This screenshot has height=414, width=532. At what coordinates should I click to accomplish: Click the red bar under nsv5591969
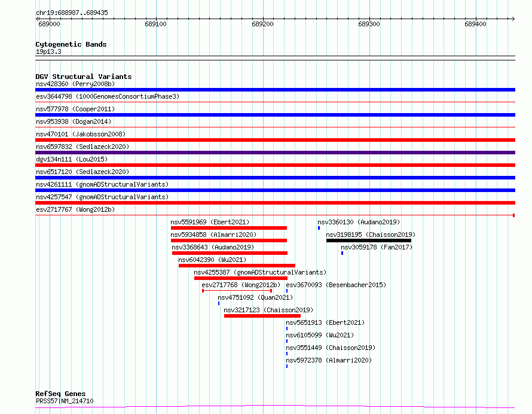click(x=229, y=228)
